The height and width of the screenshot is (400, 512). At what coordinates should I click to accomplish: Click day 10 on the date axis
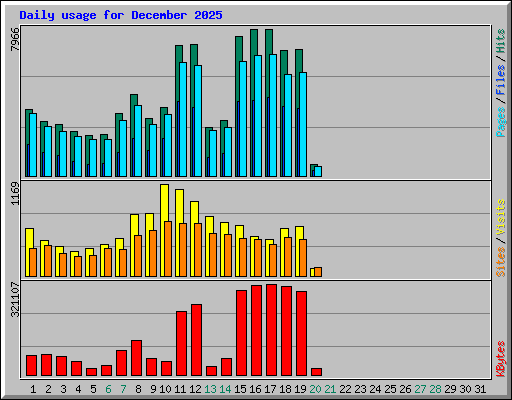165,389
